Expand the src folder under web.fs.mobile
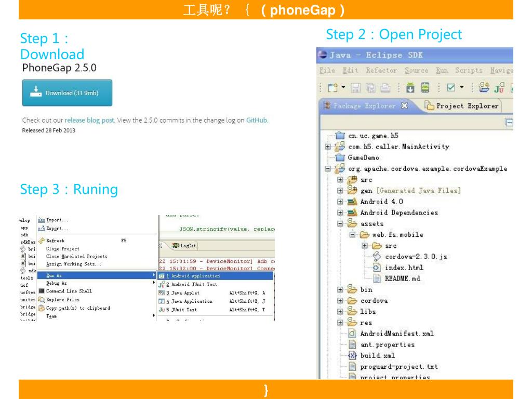532x399 pixels. pos(364,246)
